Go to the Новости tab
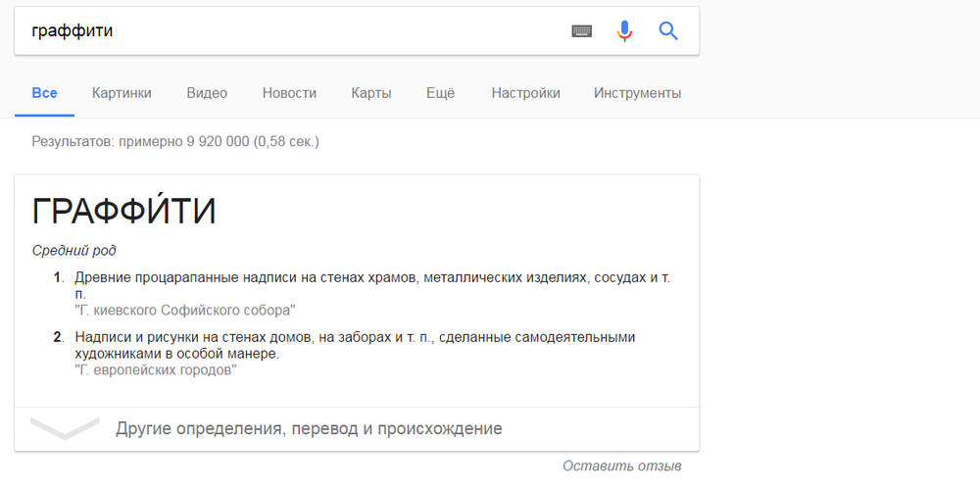The width and height of the screenshot is (980, 488). tap(289, 93)
